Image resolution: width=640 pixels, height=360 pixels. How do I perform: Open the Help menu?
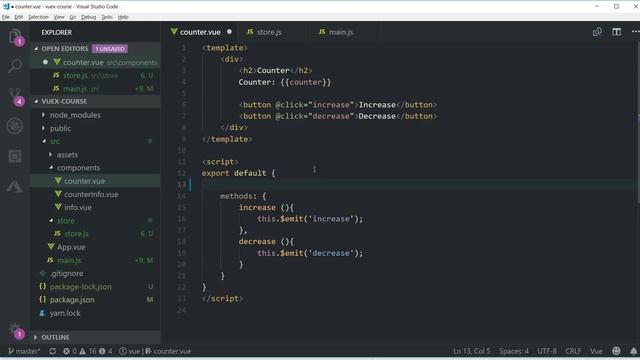pos(123,17)
